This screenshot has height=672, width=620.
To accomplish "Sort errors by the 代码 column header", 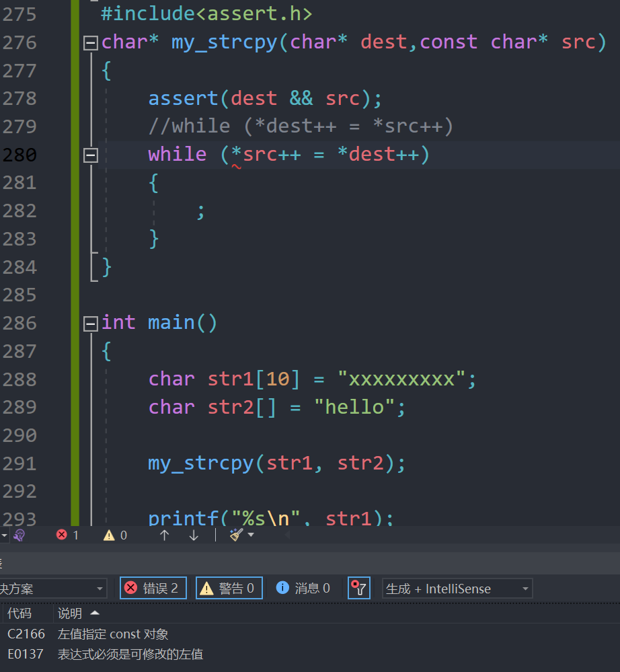I will pyautogui.click(x=20, y=613).
